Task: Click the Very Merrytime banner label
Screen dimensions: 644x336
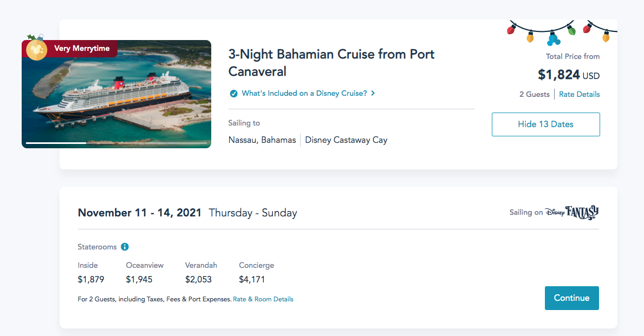Action: [82, 49]
